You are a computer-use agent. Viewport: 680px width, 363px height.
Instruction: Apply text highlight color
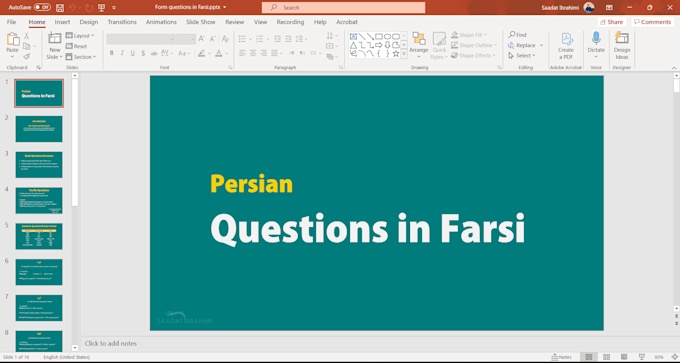click(201, 53)
